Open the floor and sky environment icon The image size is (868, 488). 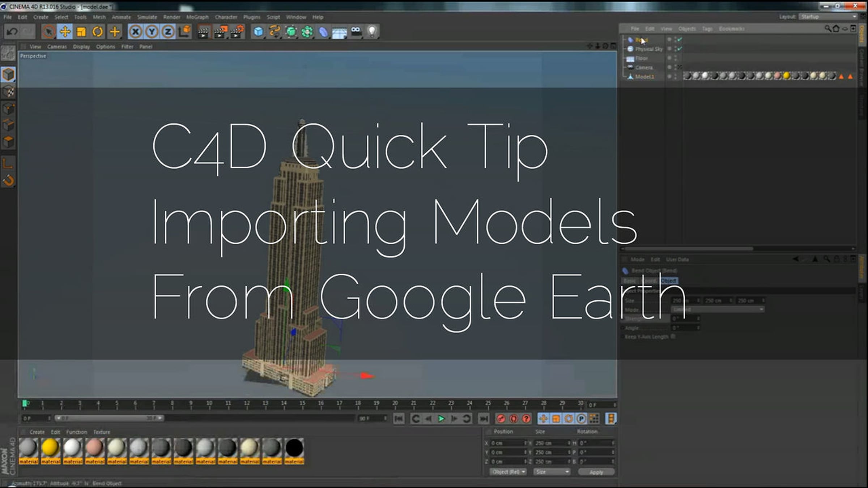[x=340, y=32]
